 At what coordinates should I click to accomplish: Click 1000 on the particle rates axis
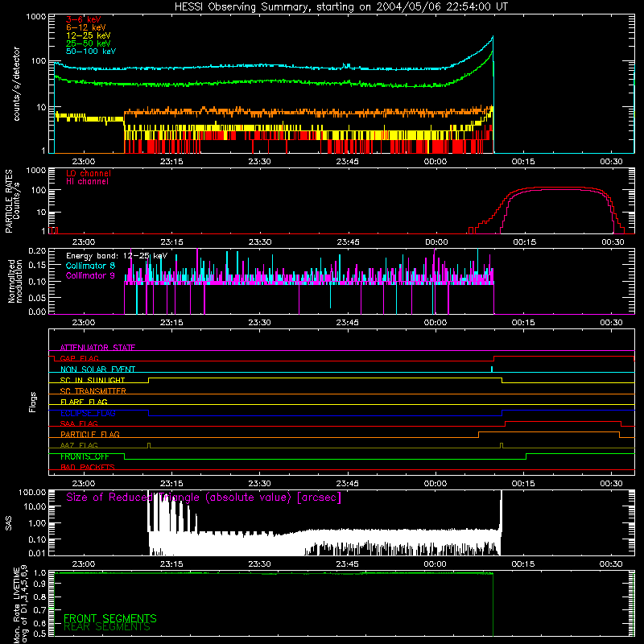[x=36, y=171]
